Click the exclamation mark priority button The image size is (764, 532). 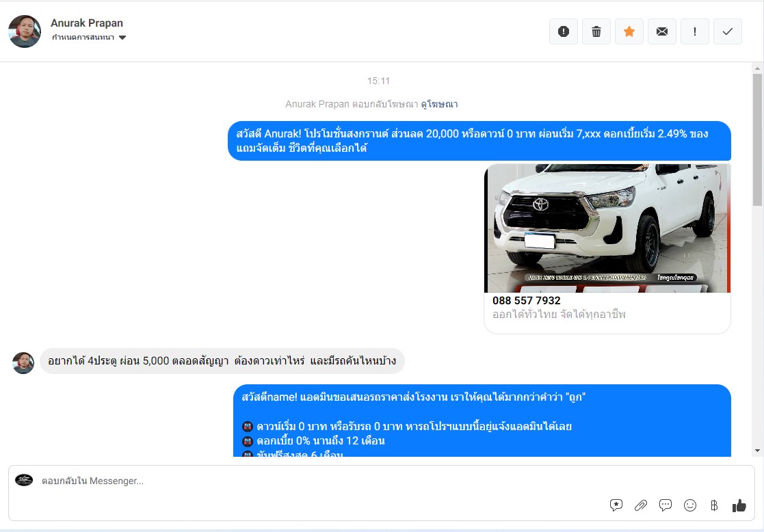tap(695, 31)
